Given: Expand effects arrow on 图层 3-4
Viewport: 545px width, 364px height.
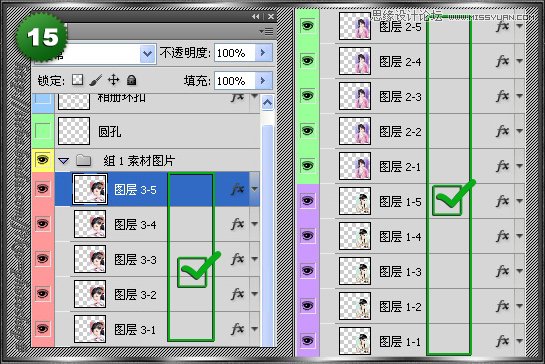Looking at the screenshot, I should click(x=254, y=224).
